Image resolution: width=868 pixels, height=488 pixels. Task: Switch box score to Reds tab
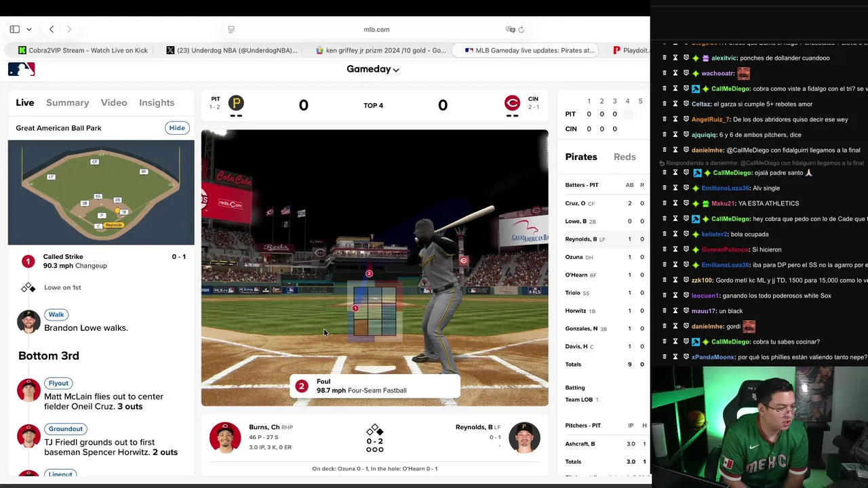click(x=625, y=157)
